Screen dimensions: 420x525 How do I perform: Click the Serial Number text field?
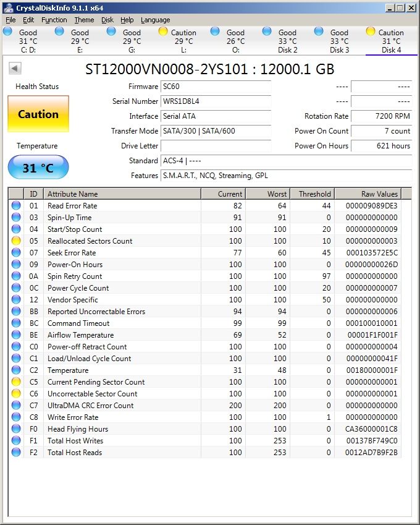[x=216, y=101]
